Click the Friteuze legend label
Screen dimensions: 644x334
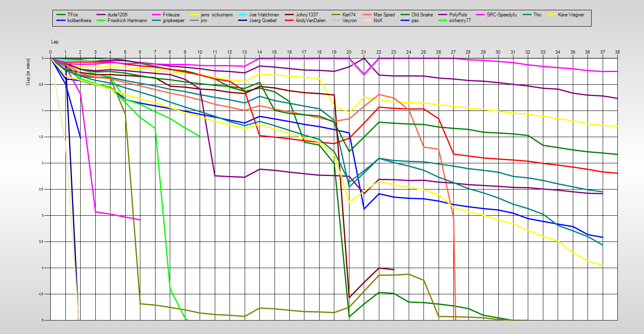171,15
